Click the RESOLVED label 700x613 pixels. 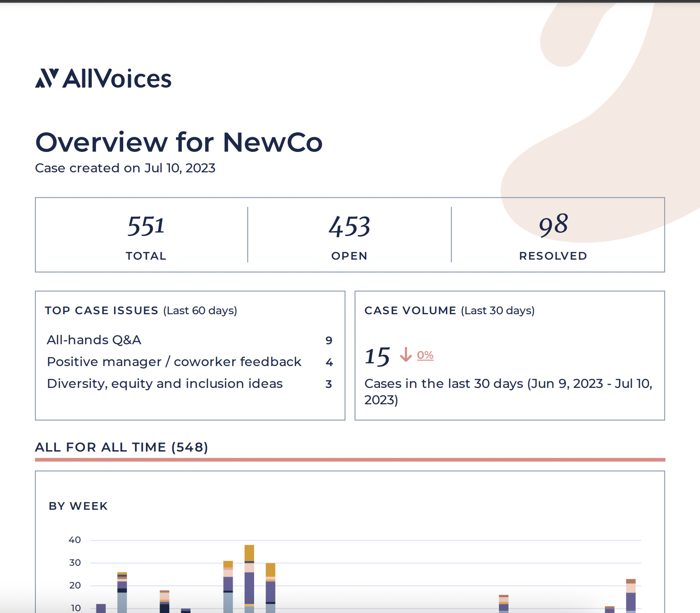point(553,256)
